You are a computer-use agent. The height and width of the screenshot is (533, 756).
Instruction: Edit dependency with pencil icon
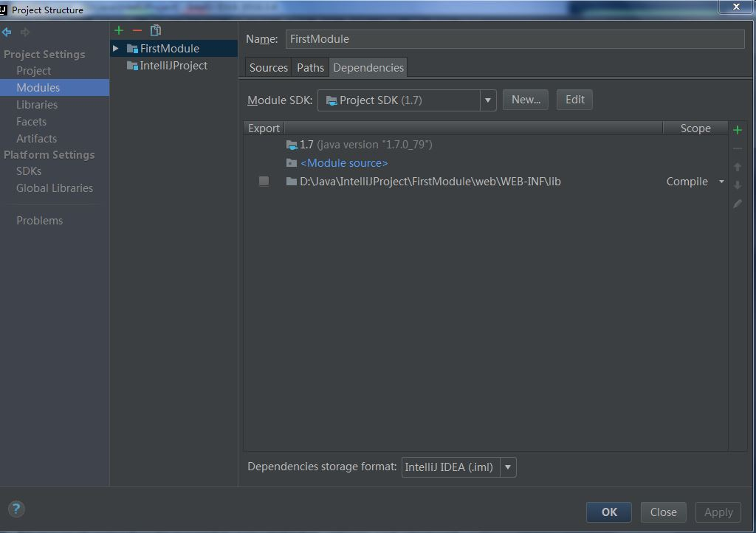[738, 204]
